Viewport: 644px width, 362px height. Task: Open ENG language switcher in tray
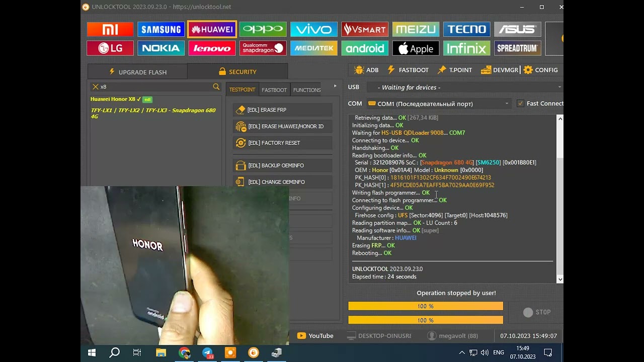[x=499, y=353]
